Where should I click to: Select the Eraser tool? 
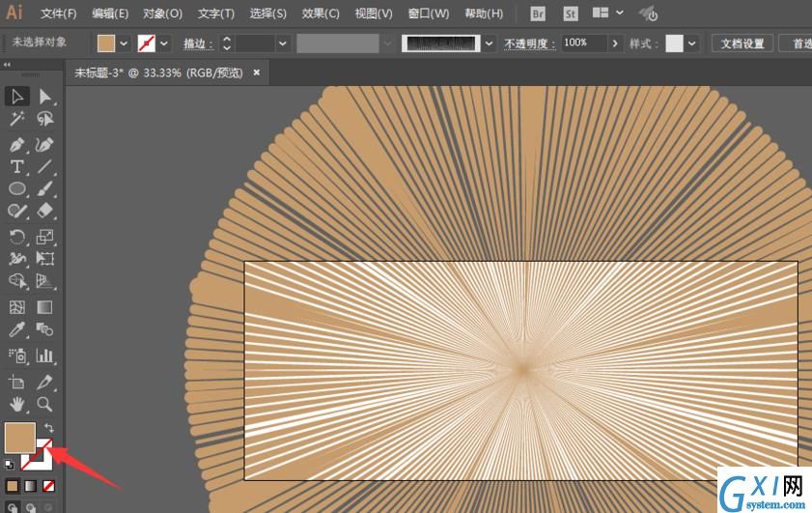(x=45, y=211)
